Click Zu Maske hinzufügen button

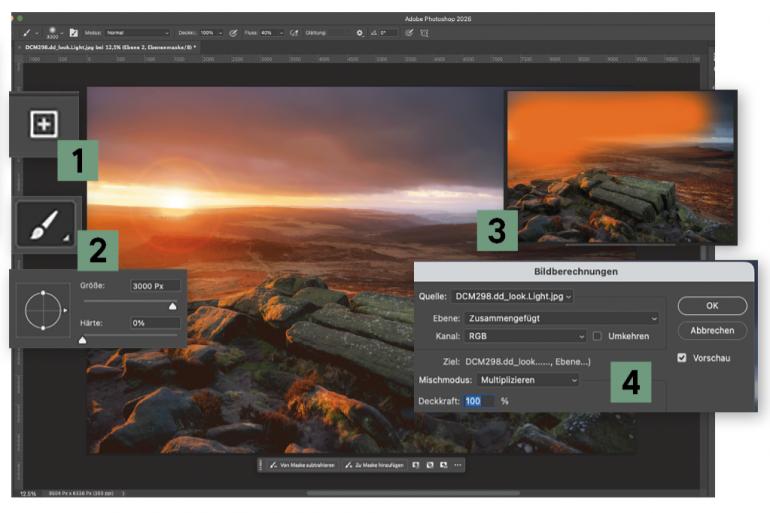375,465
